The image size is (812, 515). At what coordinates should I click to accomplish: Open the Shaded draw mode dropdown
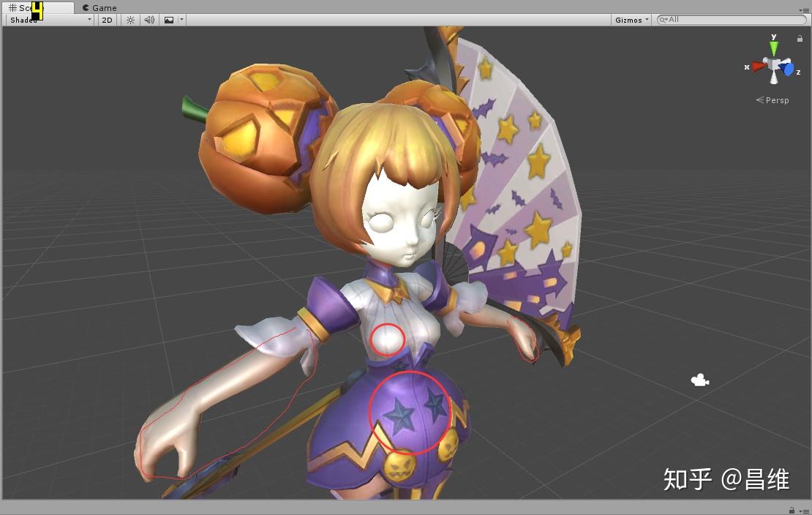point(50,20)
